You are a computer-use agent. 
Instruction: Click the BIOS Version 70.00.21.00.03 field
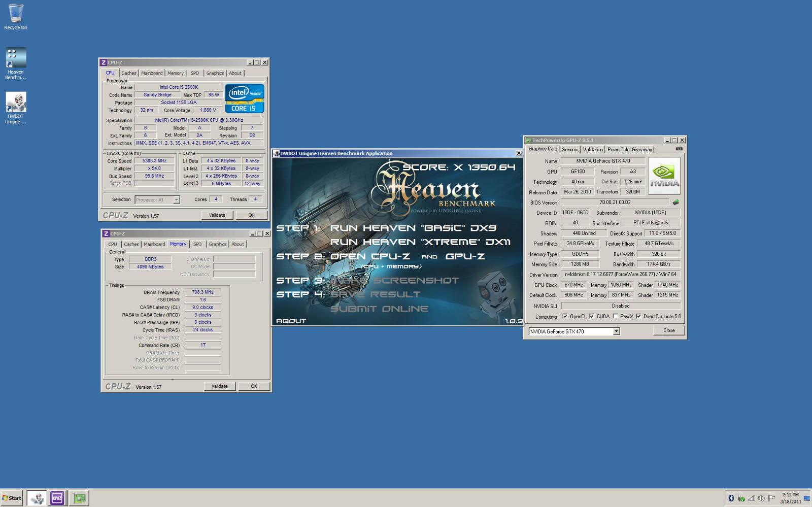point(615,202)
